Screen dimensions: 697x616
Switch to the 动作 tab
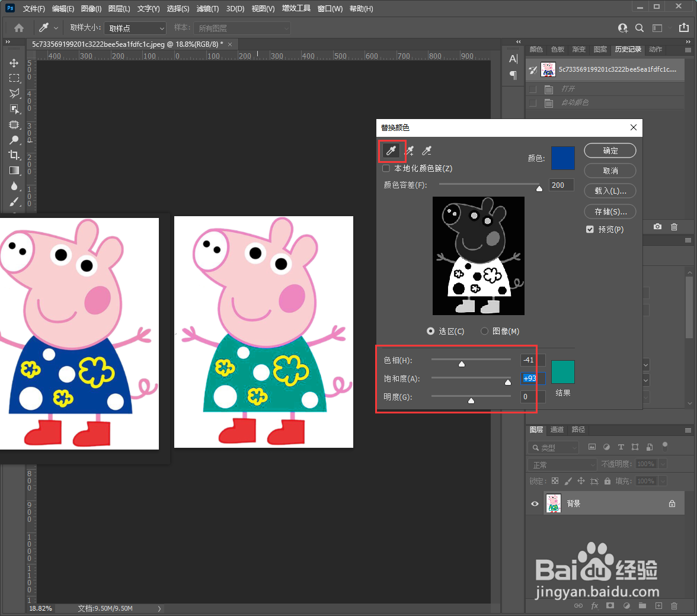click(x=656, y=49)
